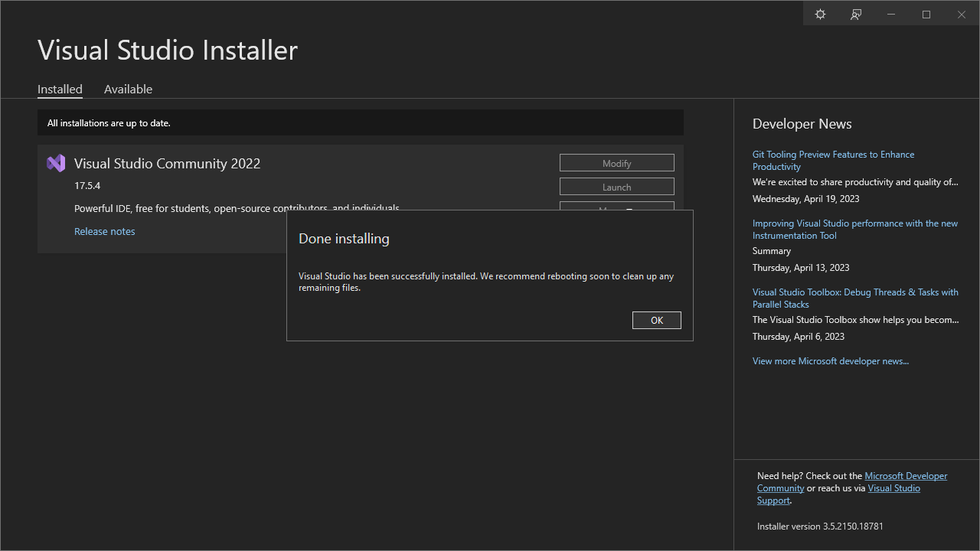Click the Visual Studio Community 2022 title
The image size is (980, 551).
[x=167, y=163]
